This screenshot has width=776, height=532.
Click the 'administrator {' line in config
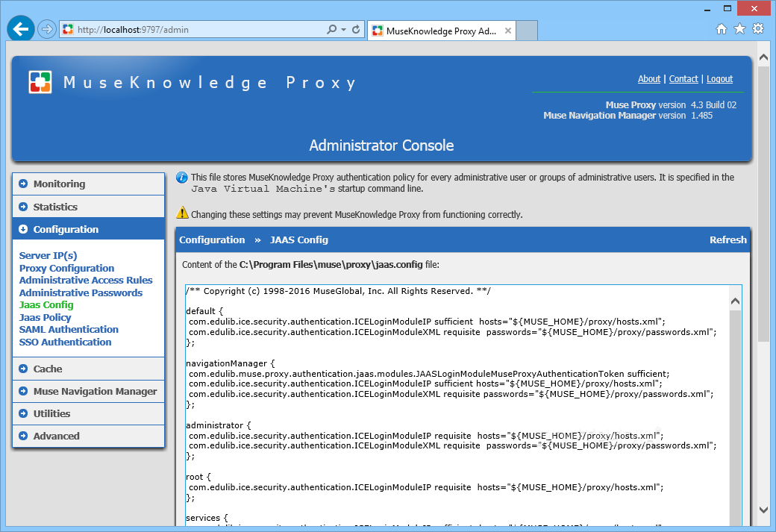pyautogui.click(x=218, y=425)
